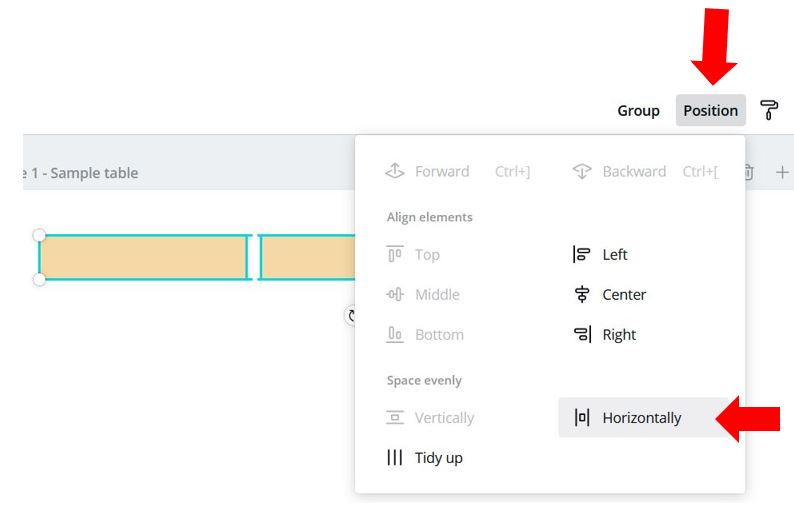Align elements to Top
The height and width of the screenshot is (508, 794).
pos(413,254)
